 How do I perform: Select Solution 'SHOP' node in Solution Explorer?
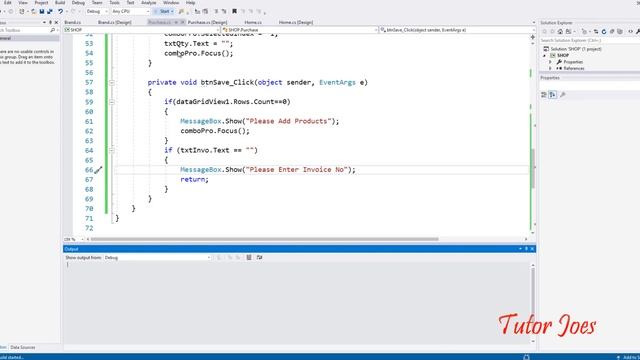click(576, 49)
